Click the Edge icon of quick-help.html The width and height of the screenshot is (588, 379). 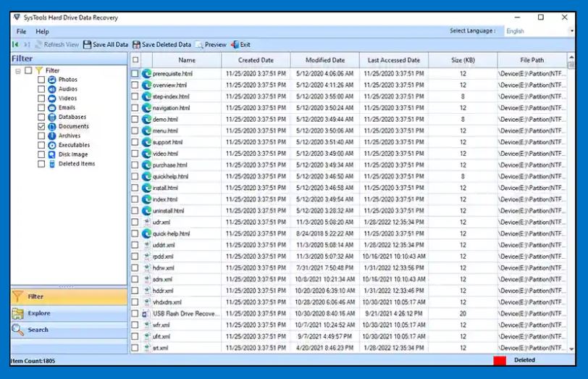[x=146, y=234]
